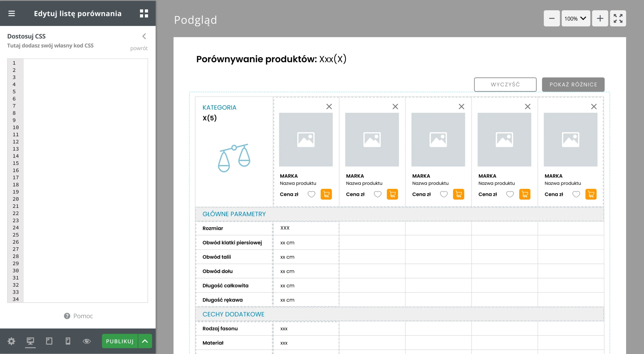Image resolution: width=644 pixels, height=354 pixels.
Task: Open the 100% zoom level dropdown
Action: coord(576,18)
